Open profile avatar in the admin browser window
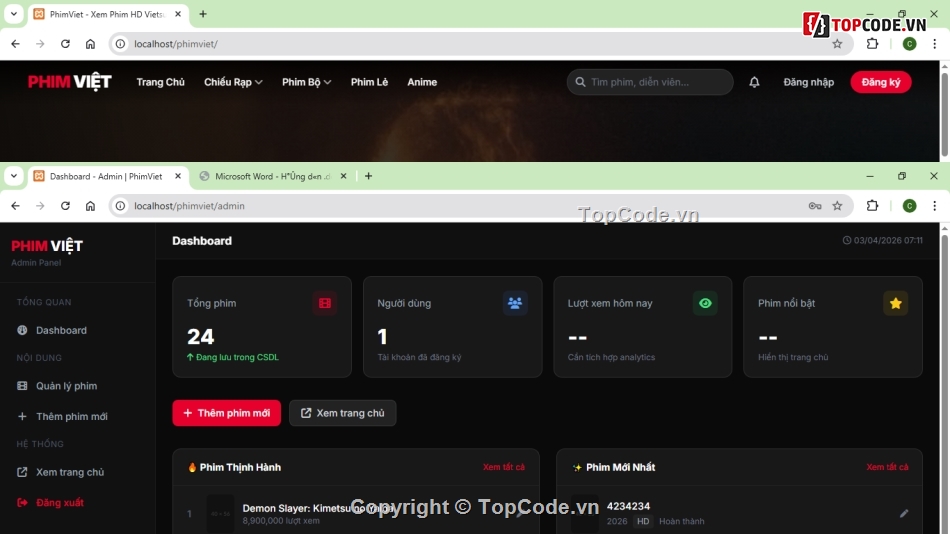The height and width of the screenshot is (534, 950). [909, 206]
